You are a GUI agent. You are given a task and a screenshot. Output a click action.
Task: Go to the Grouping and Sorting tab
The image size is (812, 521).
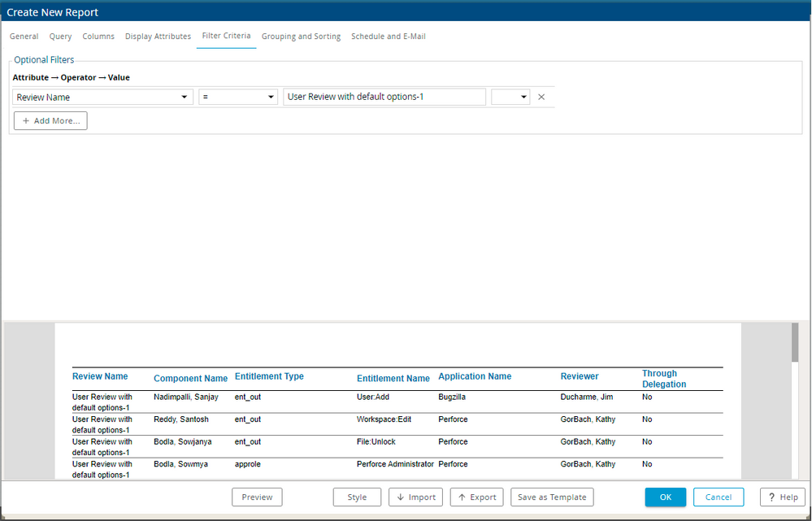[x=301, y=37]
